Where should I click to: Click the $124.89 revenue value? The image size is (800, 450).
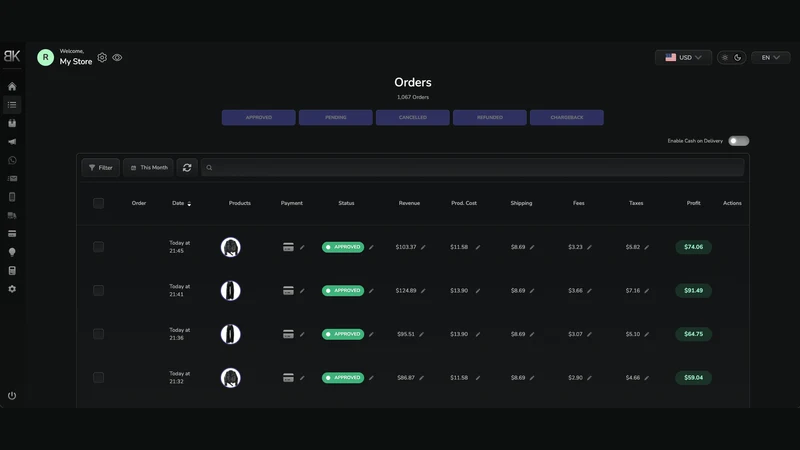point(406,290)
